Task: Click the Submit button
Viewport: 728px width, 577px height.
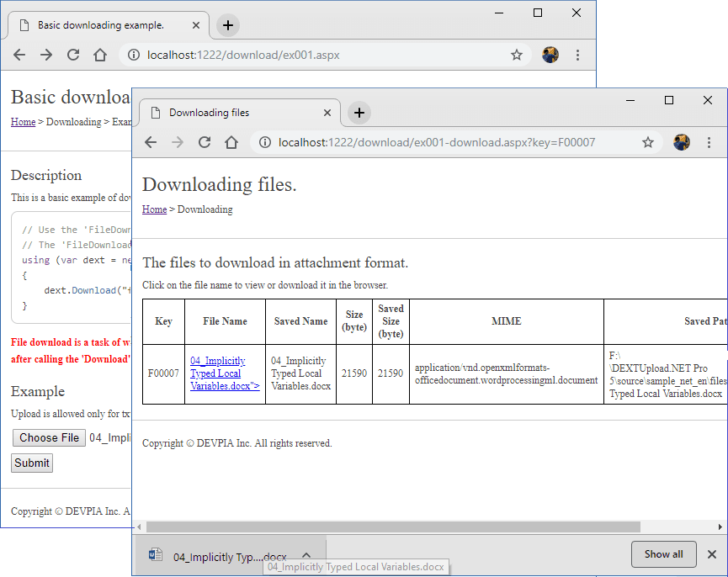Action: tap(32, 463)
